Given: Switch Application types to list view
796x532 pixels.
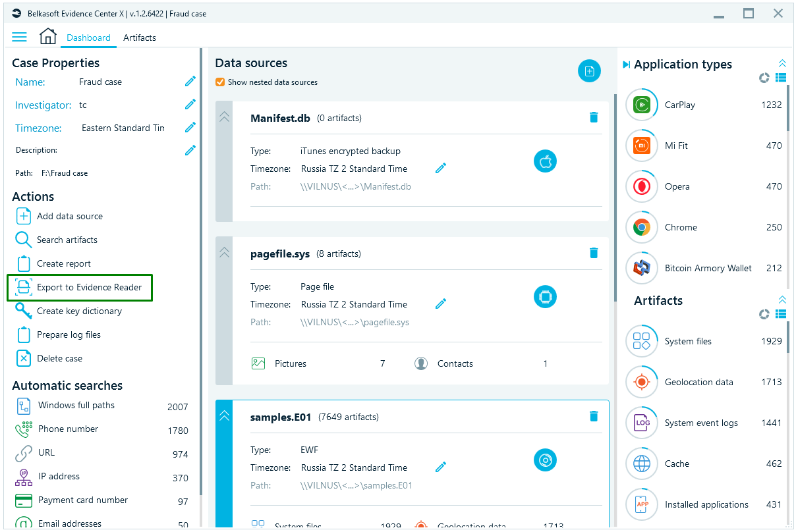Looking at the screenshot, I should (781, 78).
